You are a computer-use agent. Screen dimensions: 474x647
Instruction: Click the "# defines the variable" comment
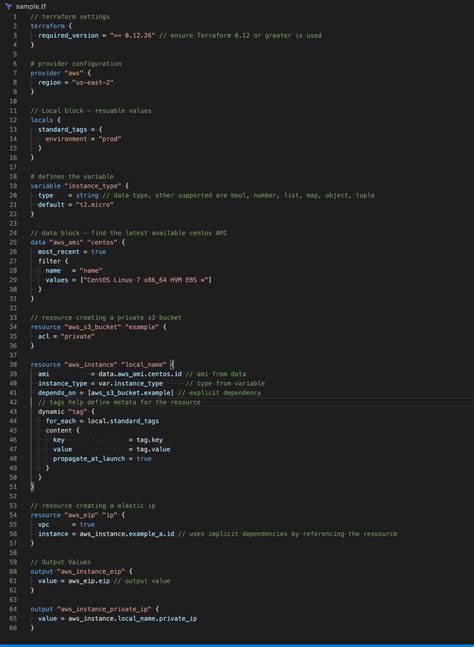[72, 177]
